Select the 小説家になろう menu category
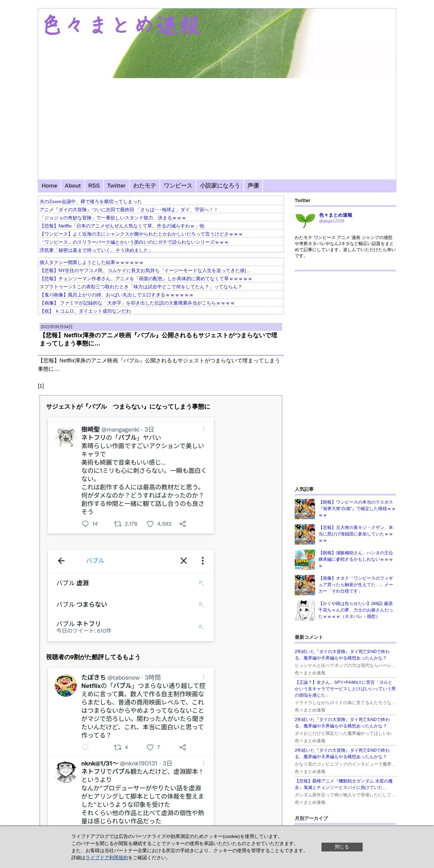Image resolution: width=434 pixels, height=868 pixels. (220, 186)
